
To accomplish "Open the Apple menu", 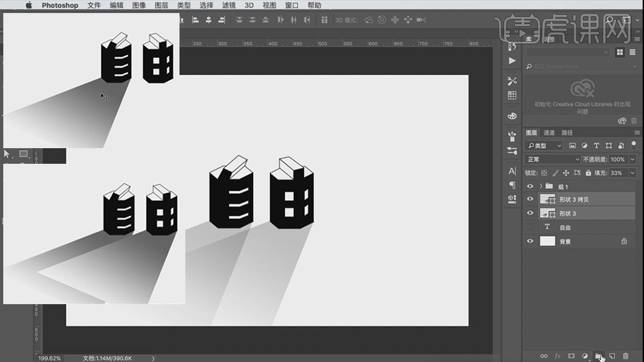I will 29,5.
